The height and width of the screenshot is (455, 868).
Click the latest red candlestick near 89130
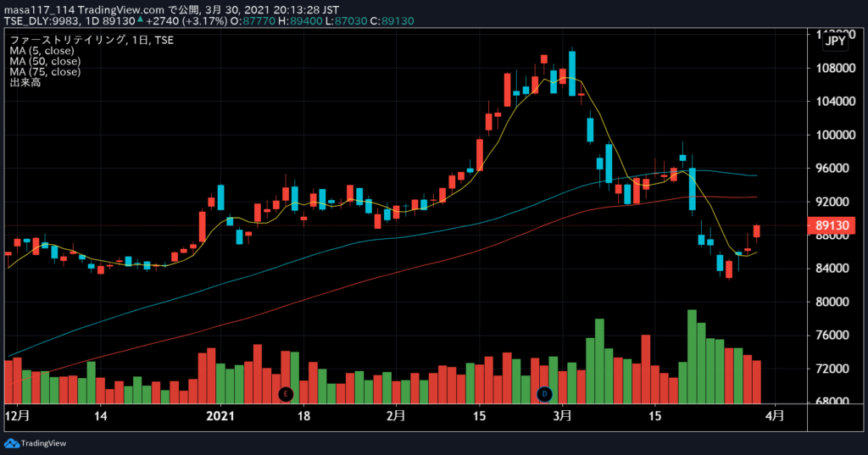(757, 231)
